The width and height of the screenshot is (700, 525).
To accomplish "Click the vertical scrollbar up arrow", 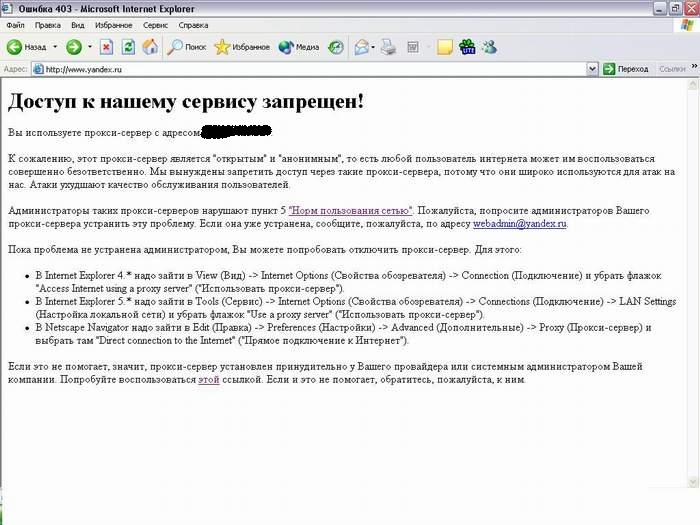I will pos(693,83).
